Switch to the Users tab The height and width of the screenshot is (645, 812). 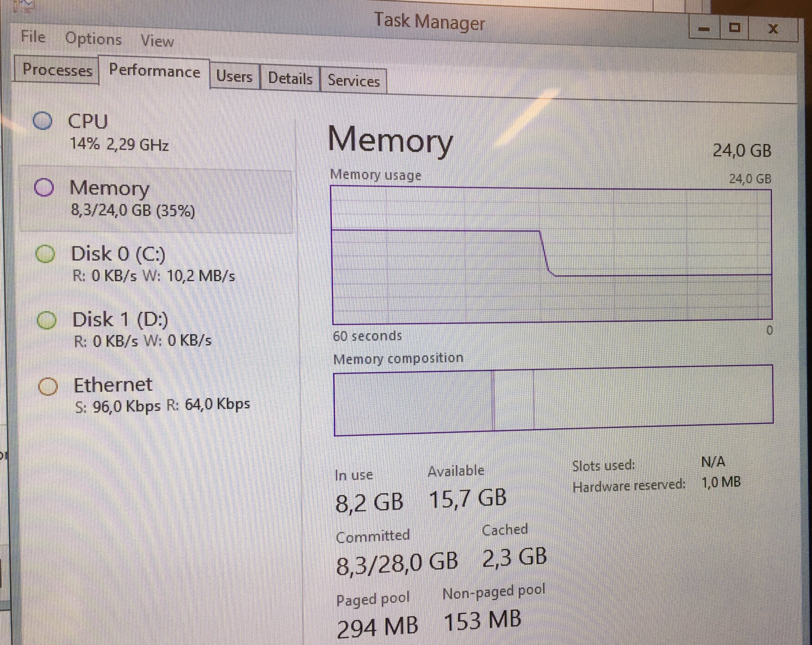[x=234, y=76]
